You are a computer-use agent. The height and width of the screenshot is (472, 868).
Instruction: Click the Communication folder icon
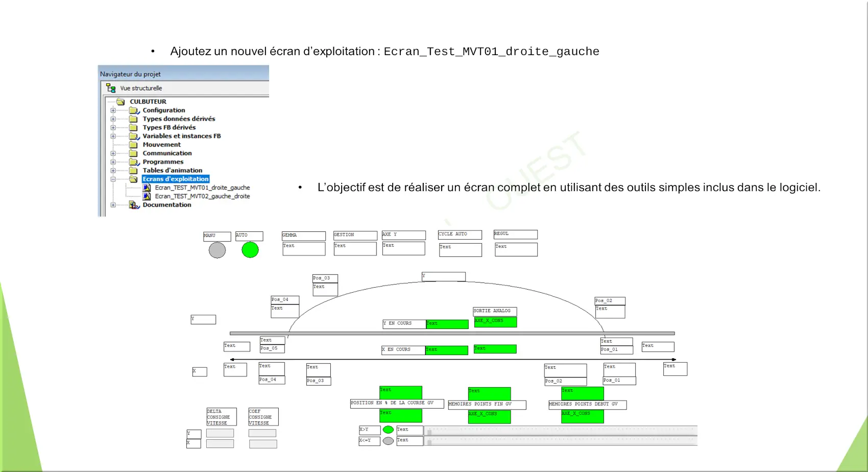coord(134,153)
